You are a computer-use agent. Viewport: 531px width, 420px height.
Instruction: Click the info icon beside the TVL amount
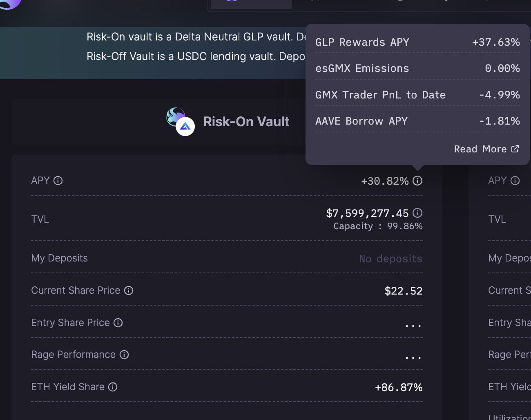(x=417, y=213)
